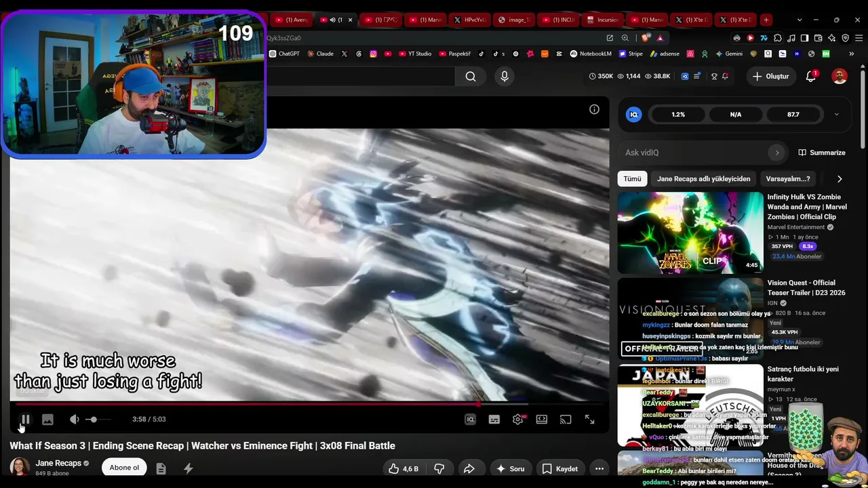Open the Jane Recaps channel name link
This screenshot has height=488, width=868.
pyautogui.click(x=58, y=463)
